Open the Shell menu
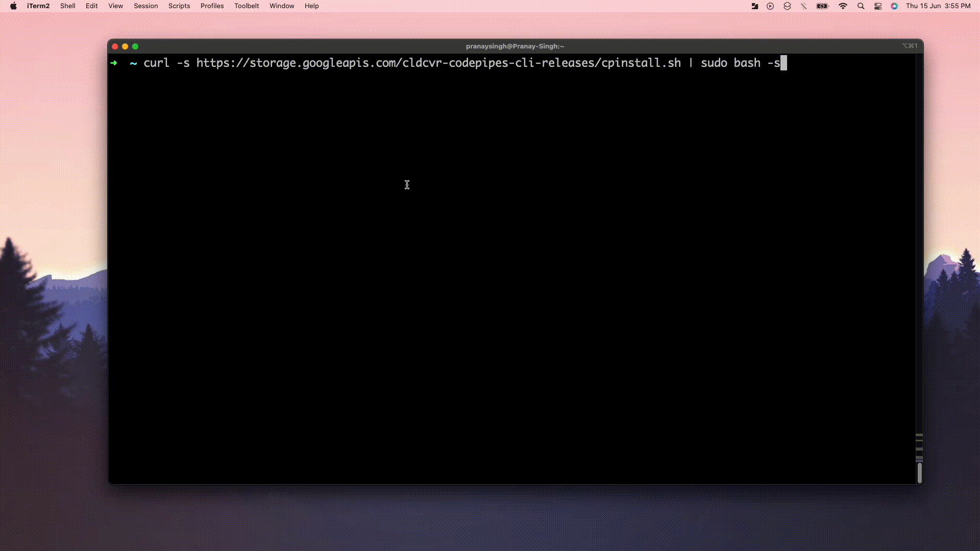 point(67,6)
